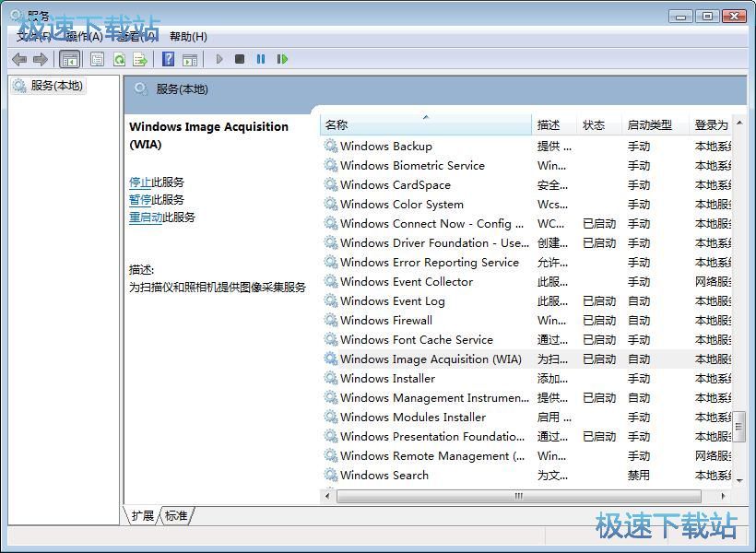Select Windows Presentation Foundation row

pos(526,436)
